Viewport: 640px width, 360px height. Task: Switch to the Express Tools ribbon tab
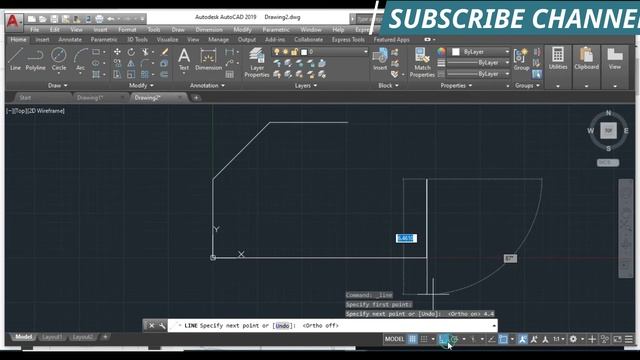[348, 40]
